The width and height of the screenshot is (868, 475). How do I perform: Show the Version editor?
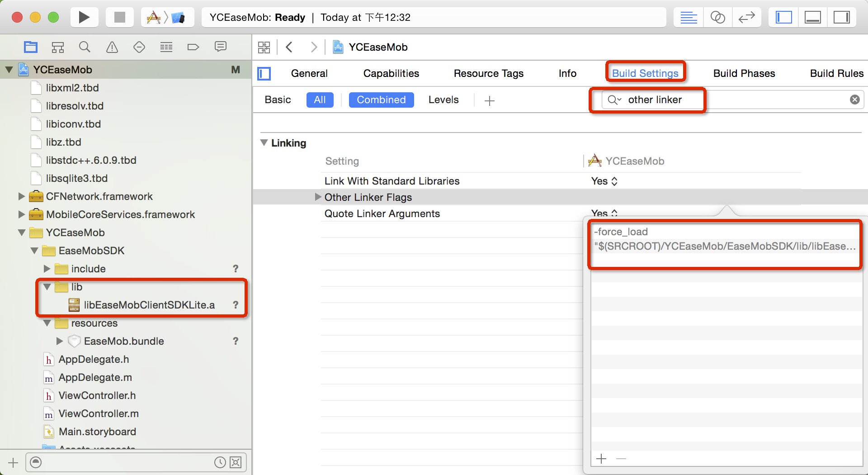coord(747,17)
